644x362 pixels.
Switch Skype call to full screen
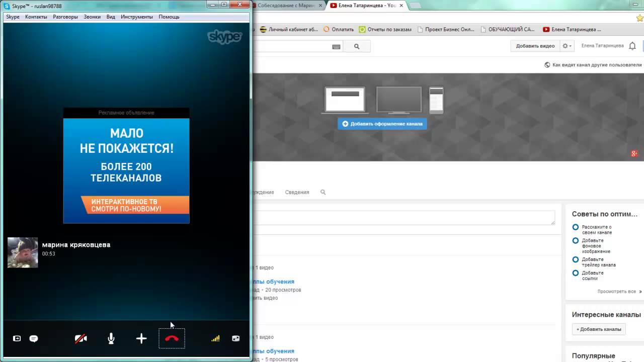(235, 338)
